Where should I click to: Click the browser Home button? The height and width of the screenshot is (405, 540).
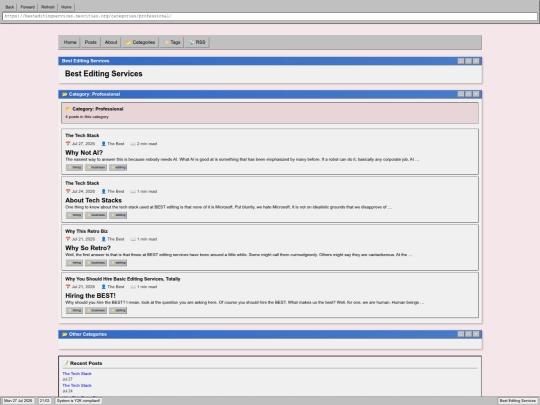pos(66,7)
